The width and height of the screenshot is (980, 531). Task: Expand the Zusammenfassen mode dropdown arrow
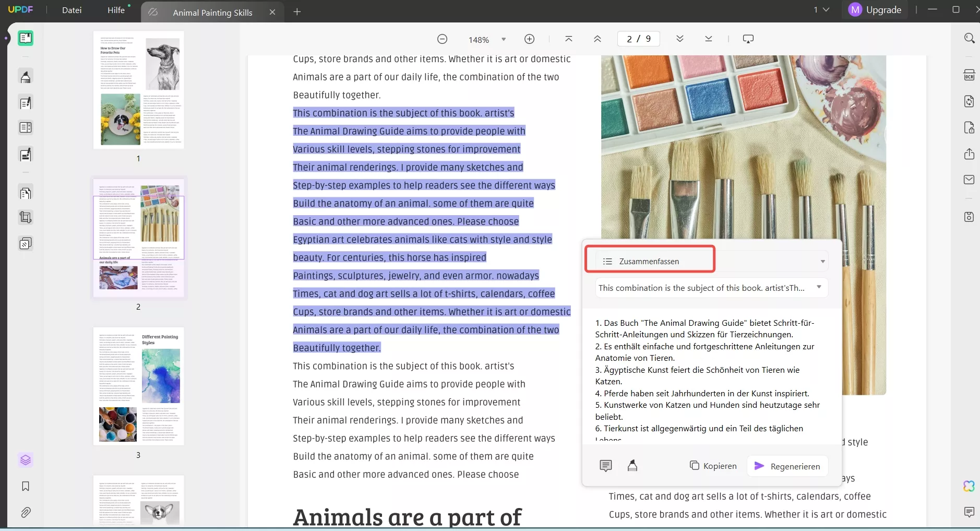[x=822, y=261]
